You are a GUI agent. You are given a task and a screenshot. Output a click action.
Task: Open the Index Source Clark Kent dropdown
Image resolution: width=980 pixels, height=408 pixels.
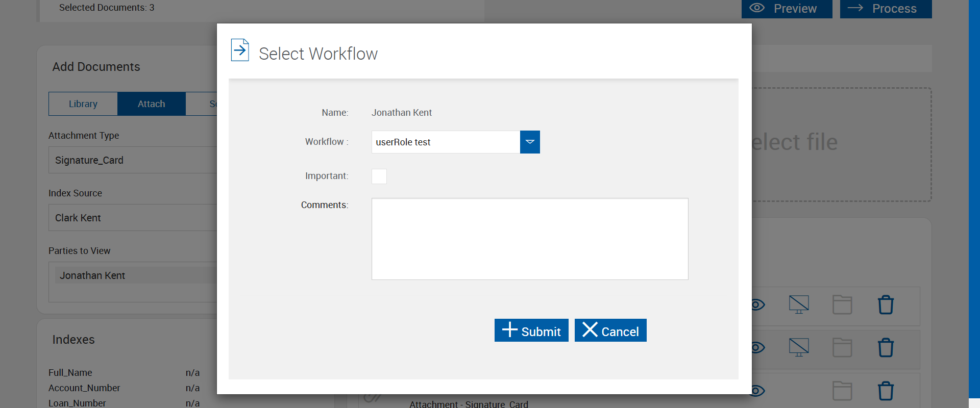tap(134, 218)
